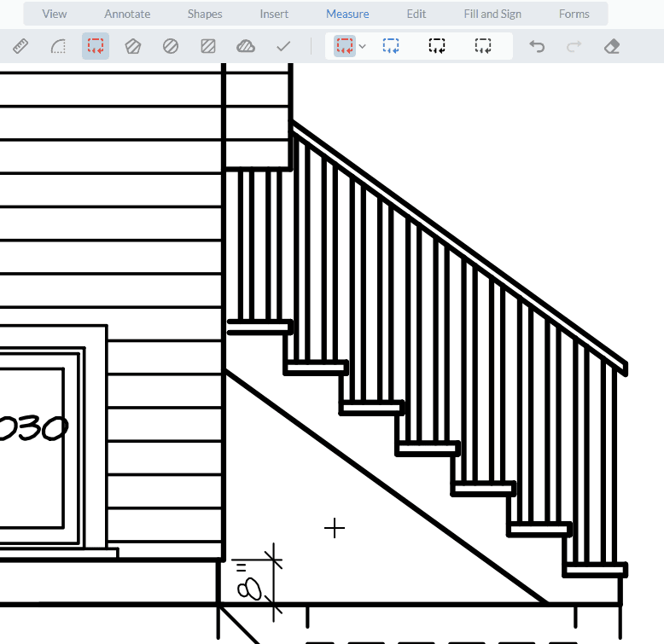Screen dimensions: 664x644
Task: Select the arc measurement tool
Action: [x=58, y=46]
